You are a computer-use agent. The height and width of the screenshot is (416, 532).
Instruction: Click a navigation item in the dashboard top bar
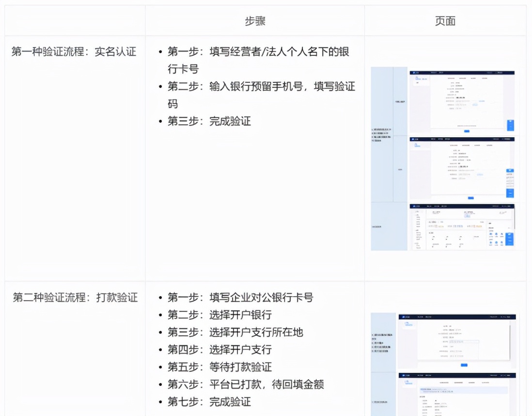tap(436, 206)
